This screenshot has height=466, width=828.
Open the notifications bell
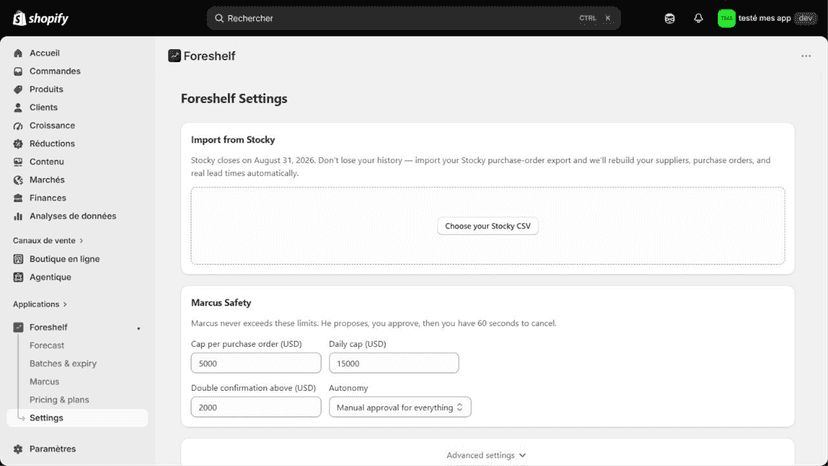(x=698, y=18)
